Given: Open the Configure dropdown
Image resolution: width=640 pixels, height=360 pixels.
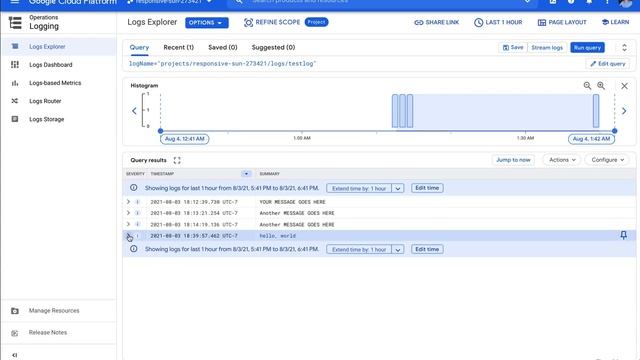Looking at the screenshot, I should (x=607, y=160).
